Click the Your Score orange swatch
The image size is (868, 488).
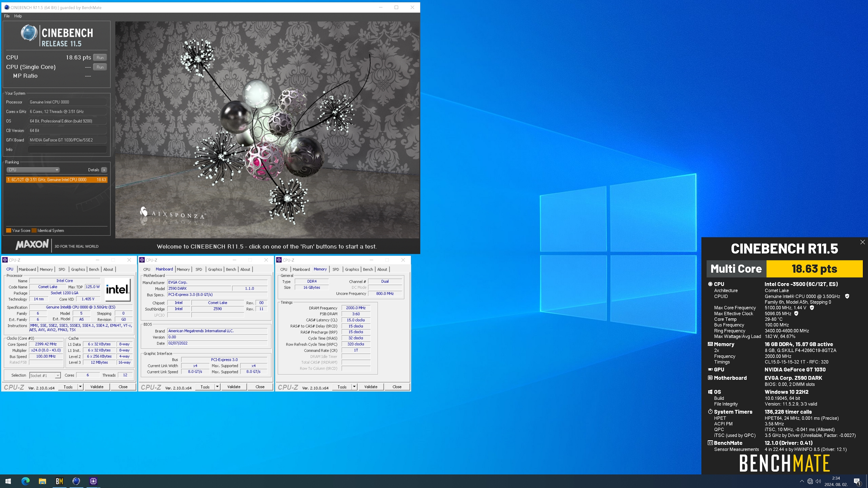coord(8,230)
